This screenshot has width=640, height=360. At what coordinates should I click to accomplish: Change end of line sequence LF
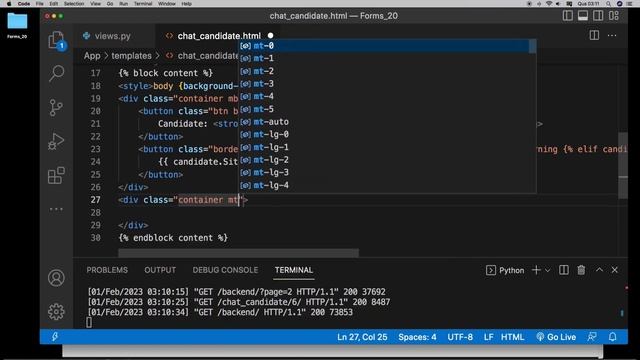489,337
